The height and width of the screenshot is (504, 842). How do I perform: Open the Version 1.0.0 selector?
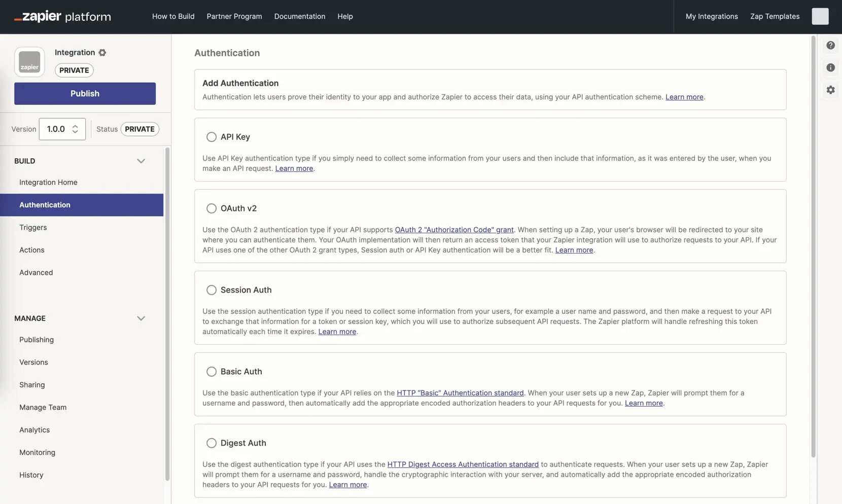click(x=62, y=129)
